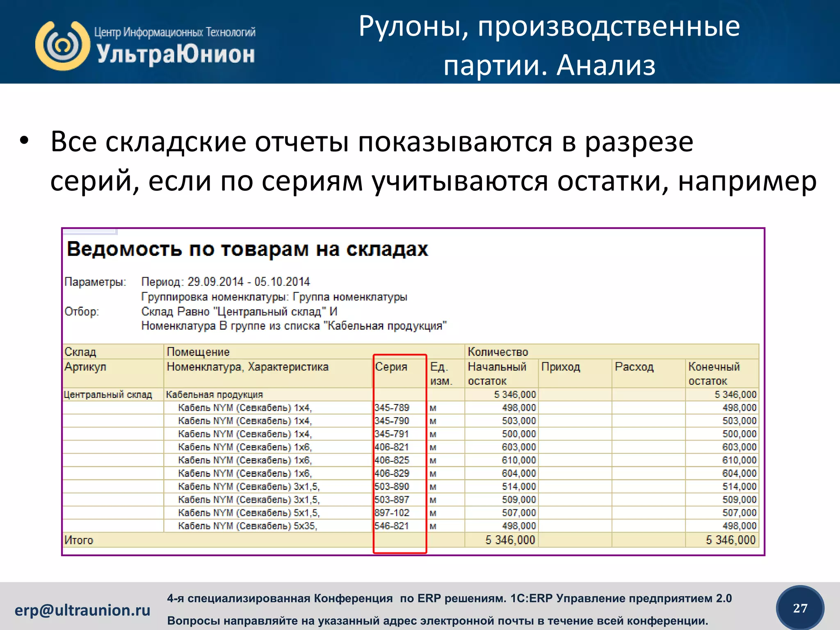Click the 'Начальный остаток' column header
Viewport: 840px width, 630px height.
(x=497, y=374)
